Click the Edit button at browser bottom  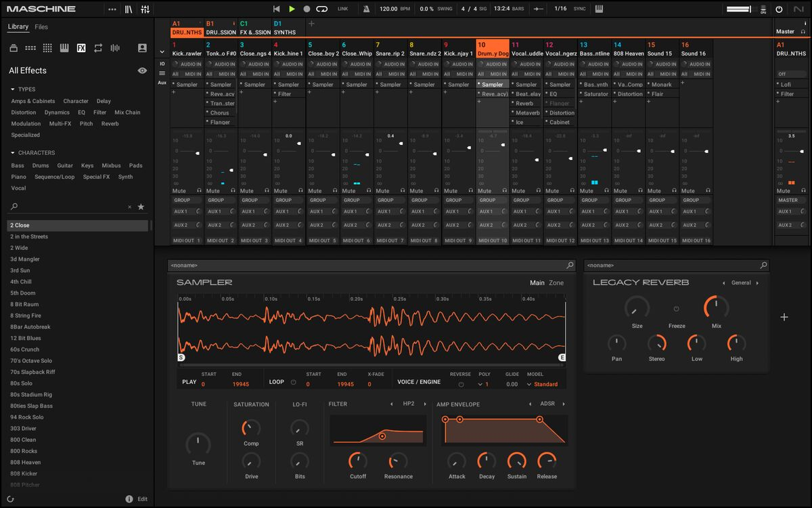click(x=142, y=499)
